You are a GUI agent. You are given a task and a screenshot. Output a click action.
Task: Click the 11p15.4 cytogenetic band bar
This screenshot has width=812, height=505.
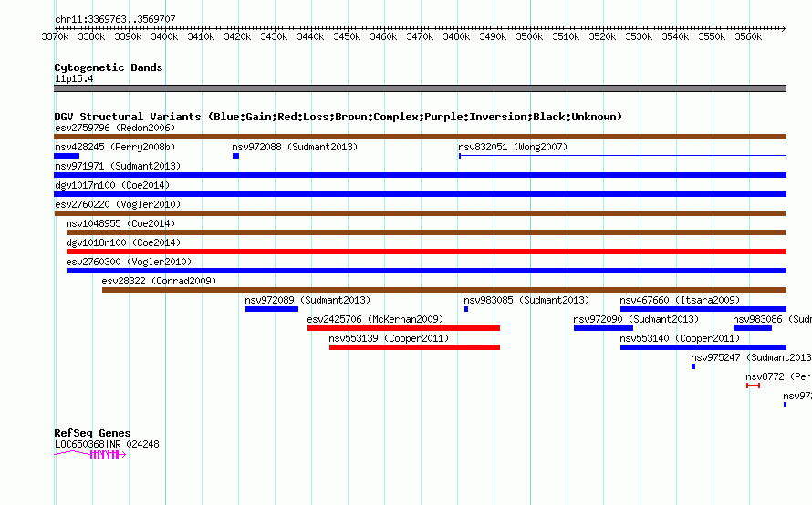(x=420, y=88)
